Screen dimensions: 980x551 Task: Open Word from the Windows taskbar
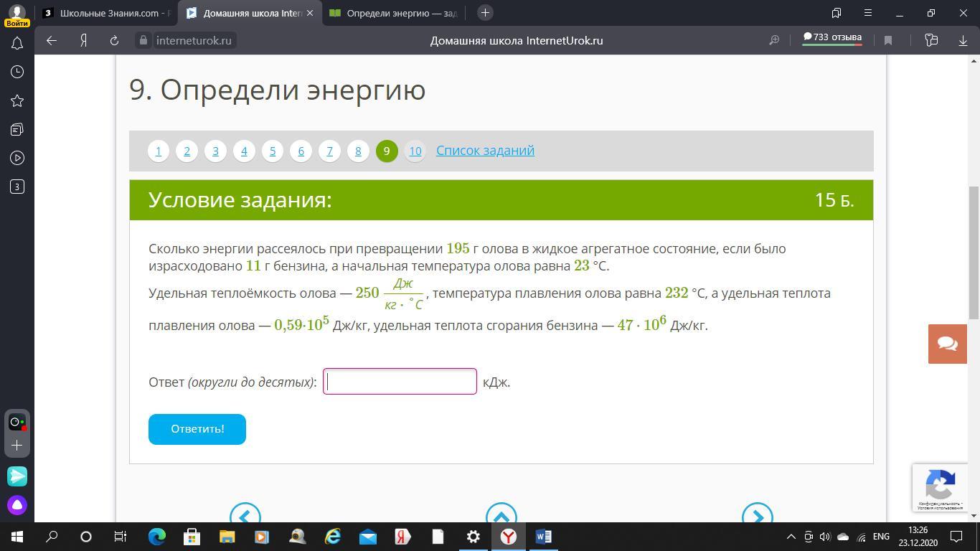pyautogui.click(x=543, y=537)
